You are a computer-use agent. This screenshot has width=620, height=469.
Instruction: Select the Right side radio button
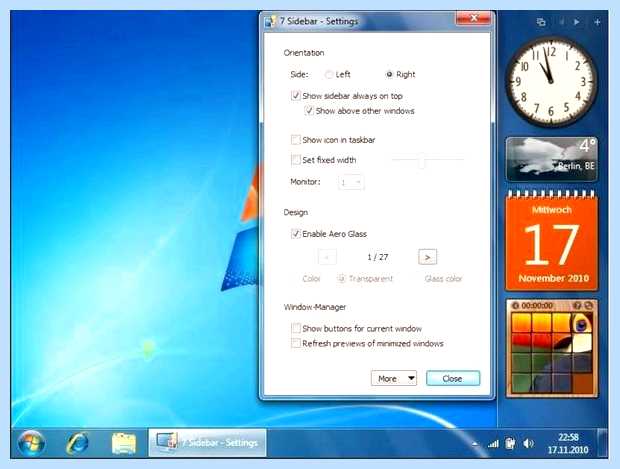389,74
